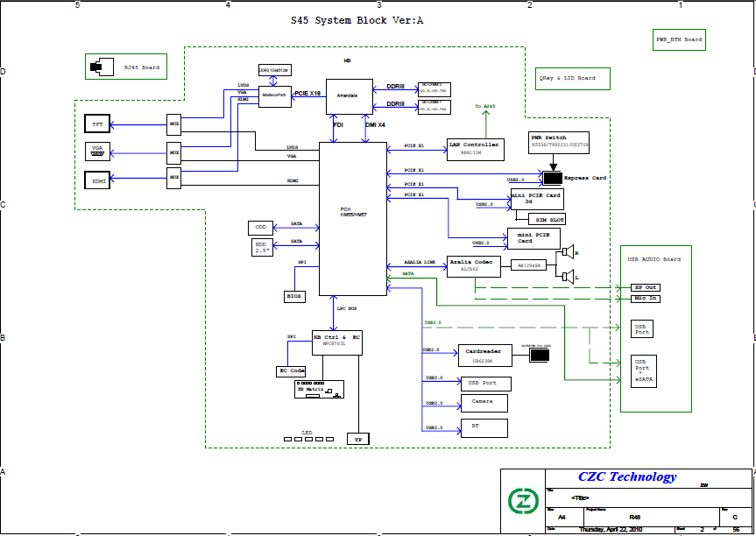Click the BT Bluetooth block
The height and width of the screenshot is (536, 756).
pos(484,428)
